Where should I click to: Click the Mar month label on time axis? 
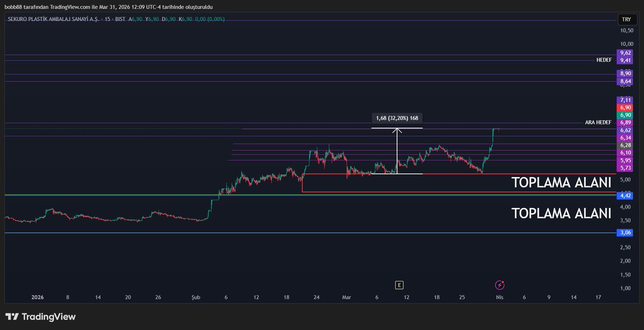point(346,297)
